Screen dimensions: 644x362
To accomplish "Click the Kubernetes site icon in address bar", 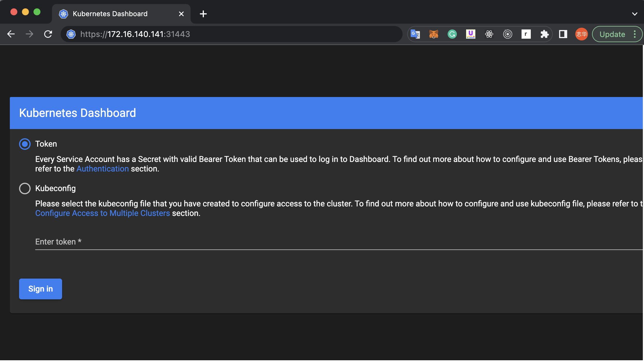I will tap(71, 34).
